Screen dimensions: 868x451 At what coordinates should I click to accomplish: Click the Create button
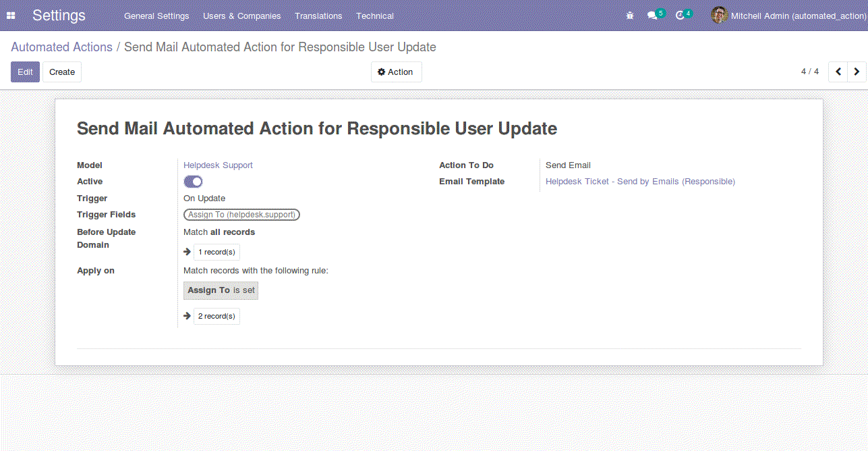click(62, 72)
